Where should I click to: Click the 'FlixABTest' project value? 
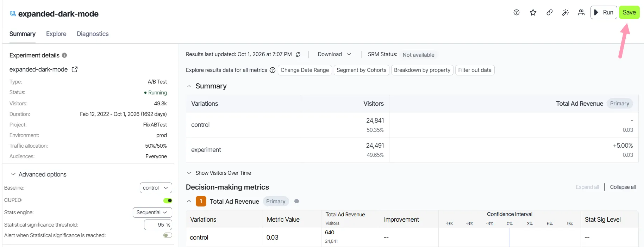pyautogui.click(x=155, y=125)
